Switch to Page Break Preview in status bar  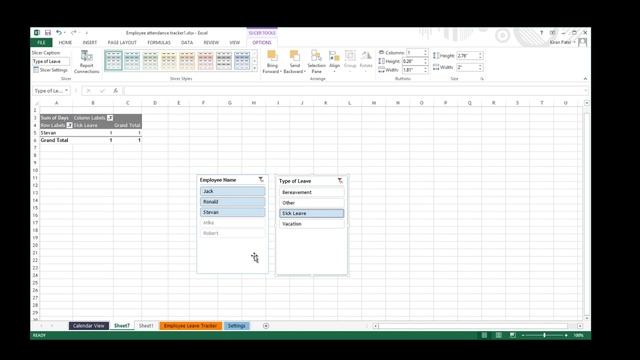click(513, 335)
